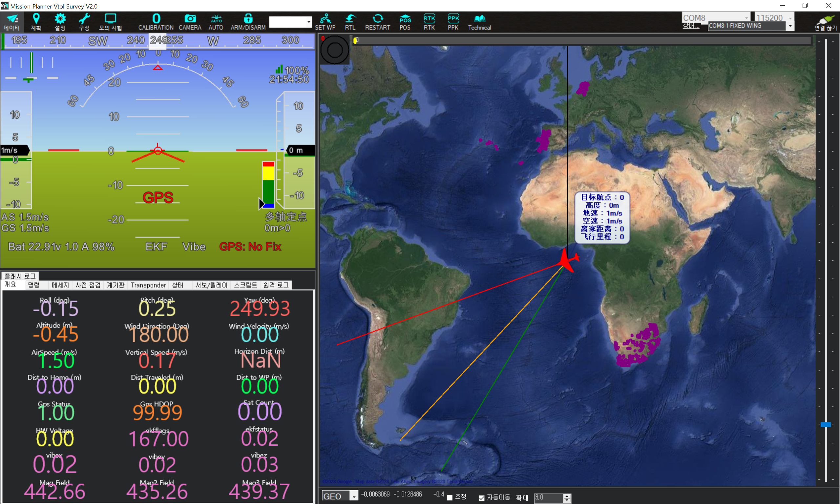Viewport: 840px width, 504px height.
Task: Uncheck the 자동이동 auto-pan checkbox
Action: click(x=481, y=497)
